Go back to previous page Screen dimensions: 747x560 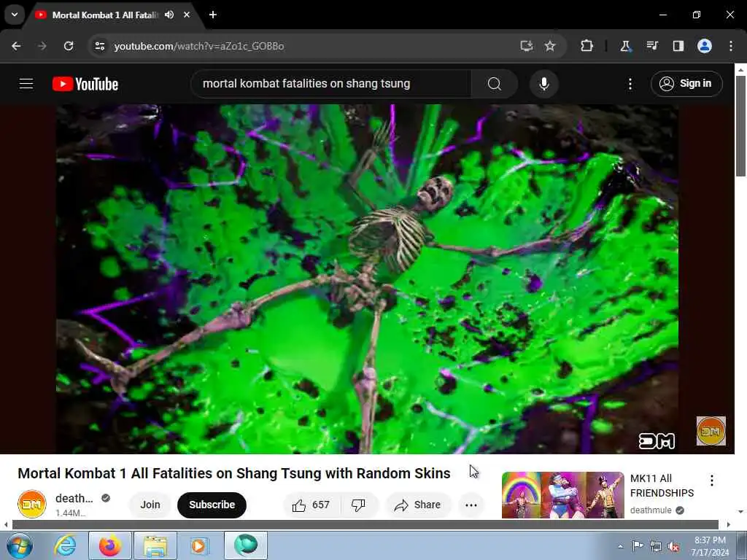16,46
